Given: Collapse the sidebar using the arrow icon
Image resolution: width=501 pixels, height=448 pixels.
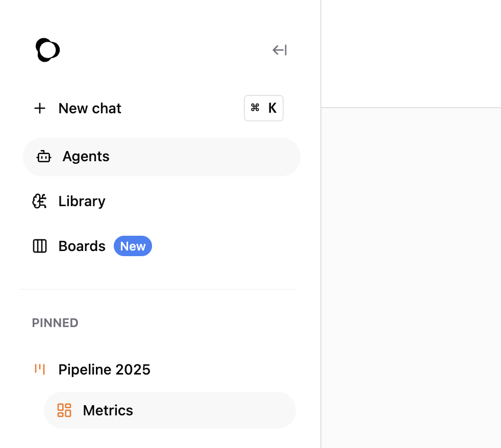Looking at the screenshot, I should coord(279,49).
